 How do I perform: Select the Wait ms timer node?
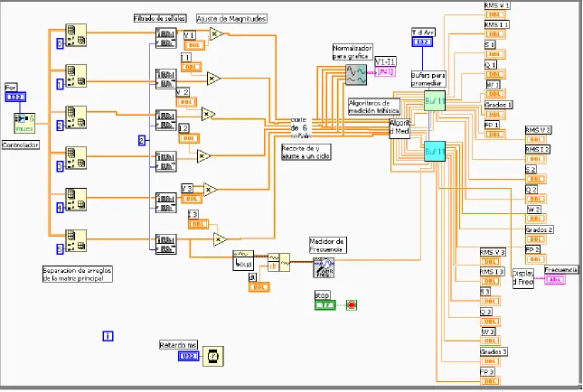point(213,356)
